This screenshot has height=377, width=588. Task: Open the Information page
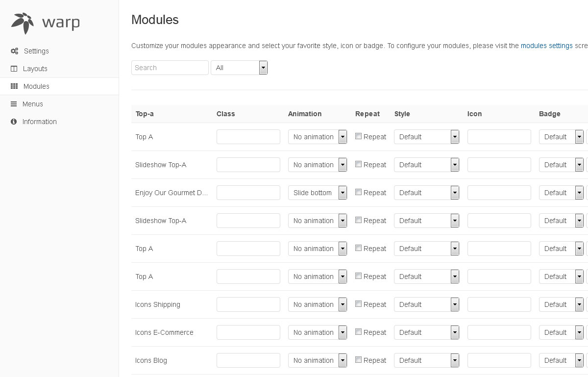click(x=39, y=122)
